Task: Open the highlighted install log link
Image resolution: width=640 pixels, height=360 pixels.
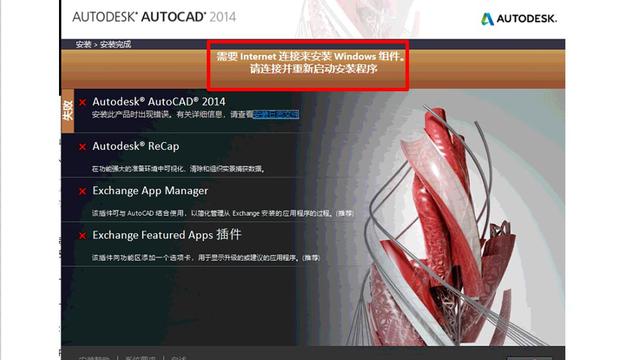Action: [276, 115]
